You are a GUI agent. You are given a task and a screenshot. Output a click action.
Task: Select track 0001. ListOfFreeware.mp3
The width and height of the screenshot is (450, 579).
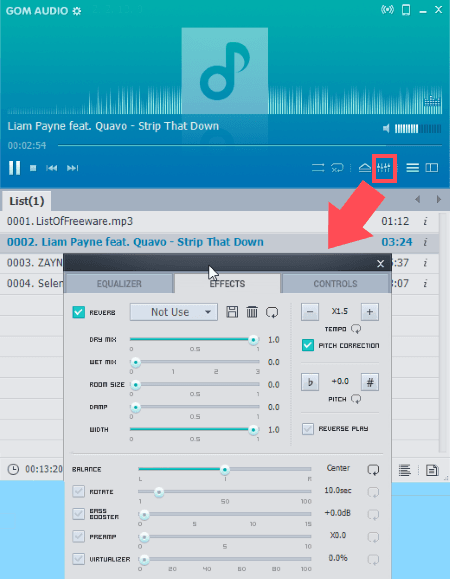coord(219,222)
